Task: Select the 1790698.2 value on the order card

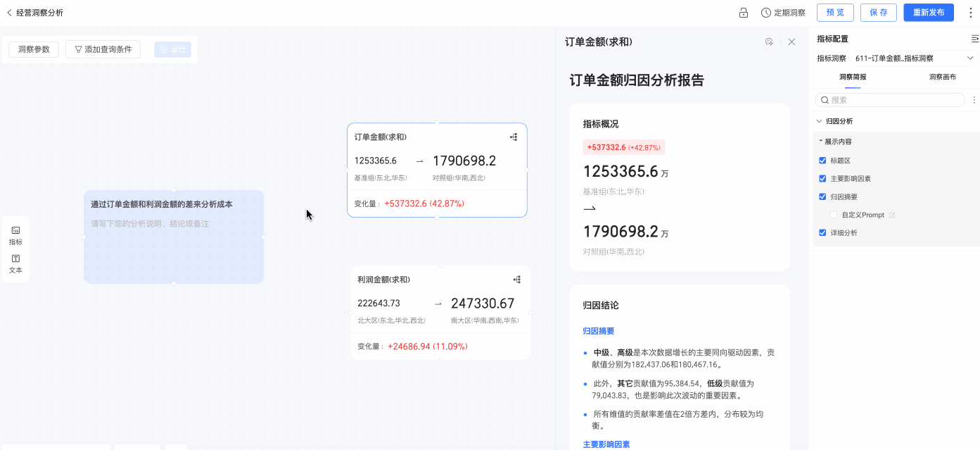Action: (x=464, y=161)
